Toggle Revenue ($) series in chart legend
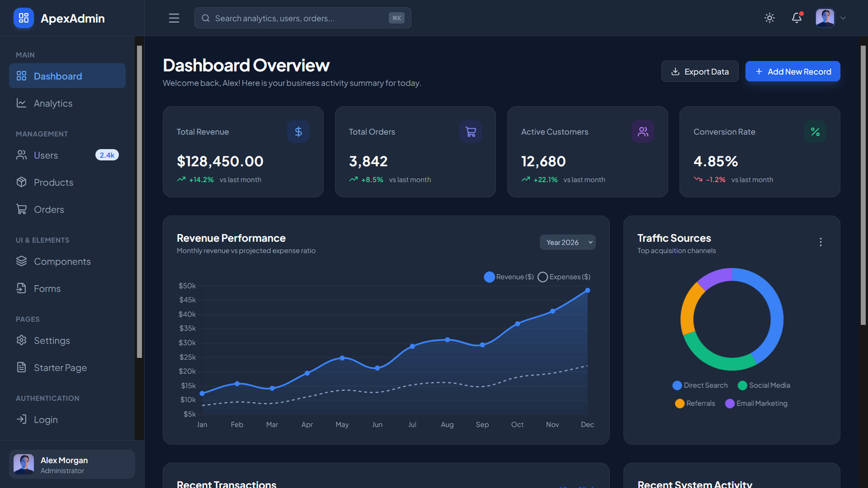This screenshot has width=868, height=488. tap(508, 277)
